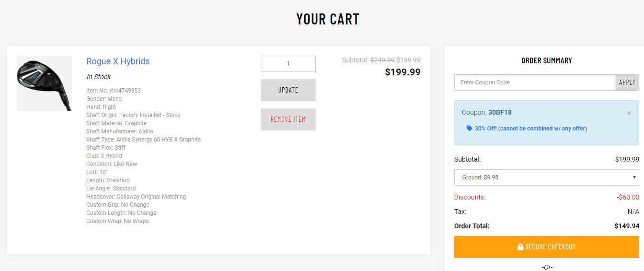Click the red Discounts label
Viewport: 644px width, 271px height.
[470, 197]
